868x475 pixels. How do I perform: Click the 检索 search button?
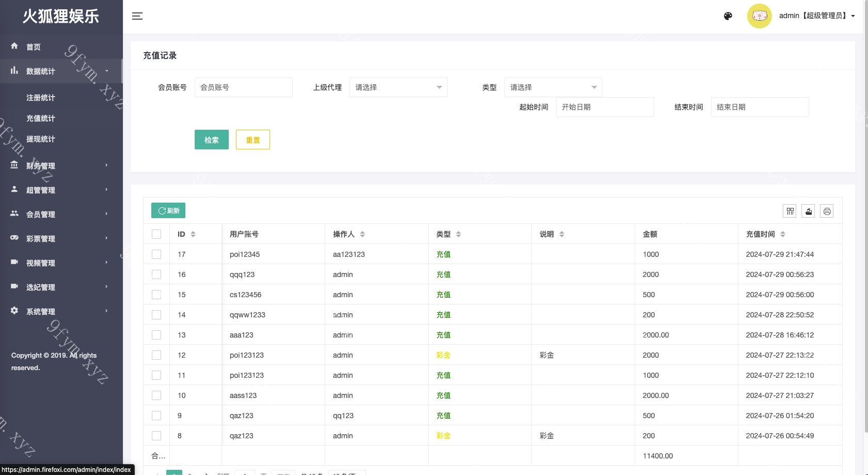(212, 140)
